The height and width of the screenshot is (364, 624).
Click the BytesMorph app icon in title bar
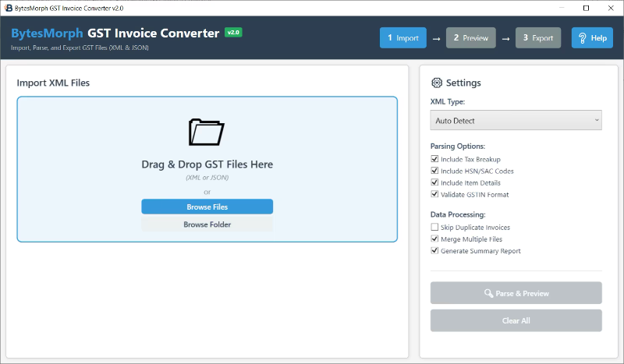click(x=7, y=8)
